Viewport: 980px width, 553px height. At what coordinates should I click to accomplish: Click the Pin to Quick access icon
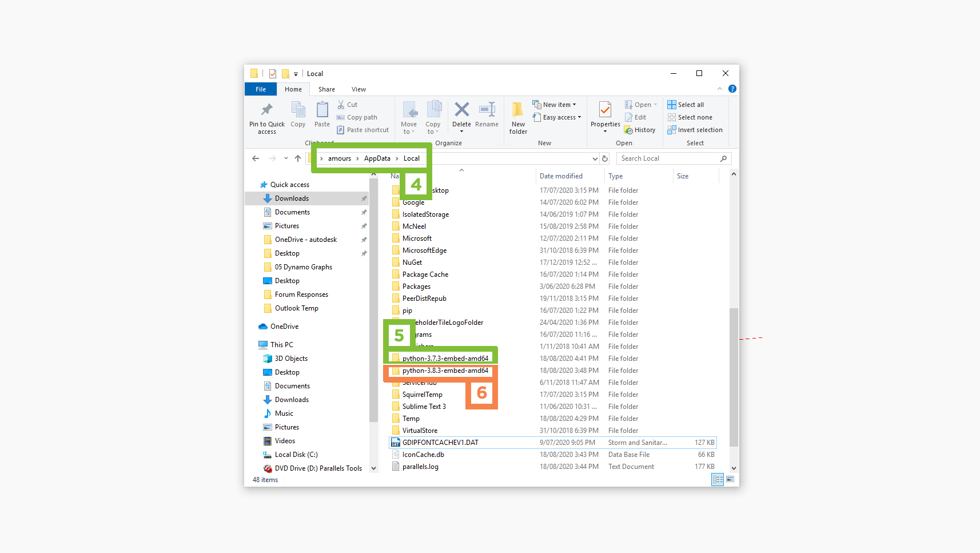(x=267, y=110)
